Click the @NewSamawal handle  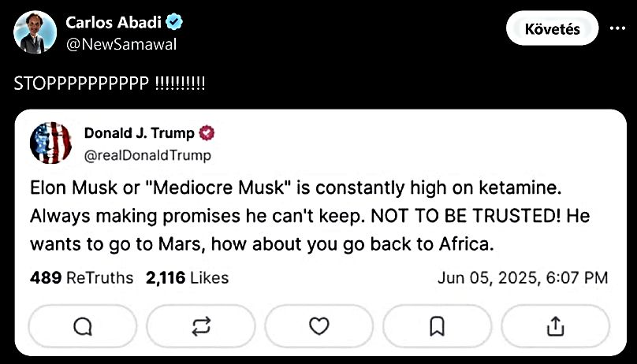[121, 44]
